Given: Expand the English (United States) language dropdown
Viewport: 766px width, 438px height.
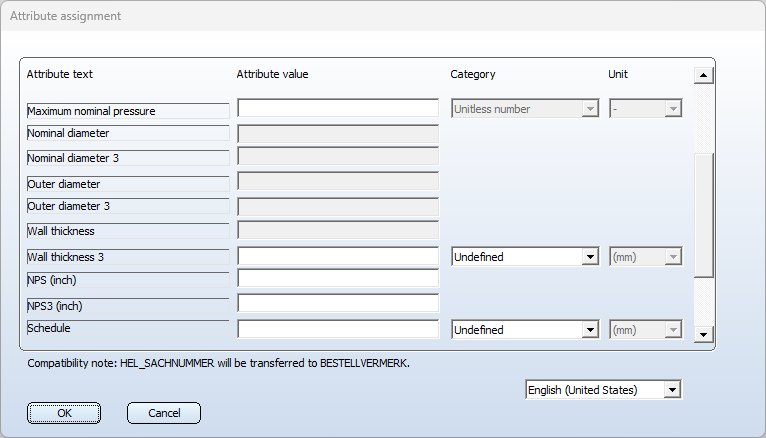Looking at the screenshot, I should (603, 390).
